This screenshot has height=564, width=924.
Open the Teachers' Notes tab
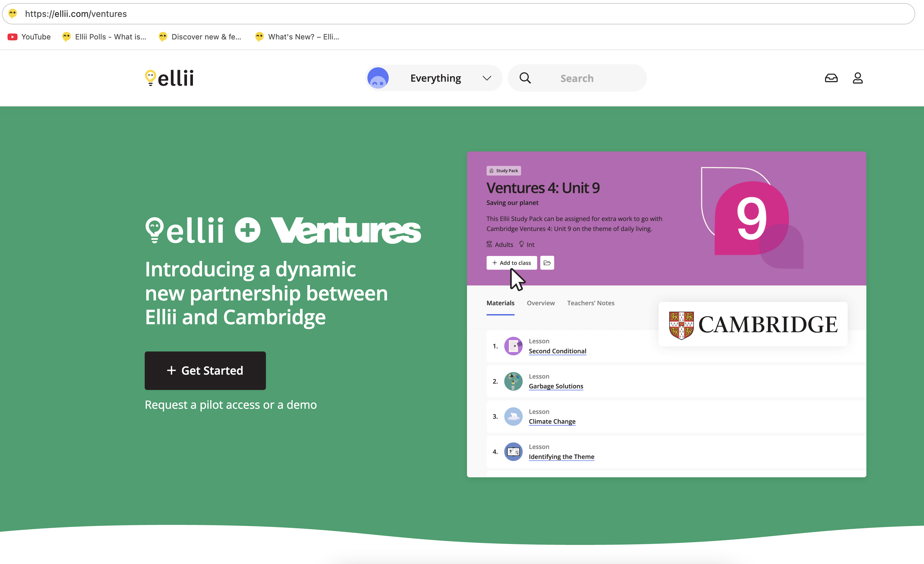591,303
